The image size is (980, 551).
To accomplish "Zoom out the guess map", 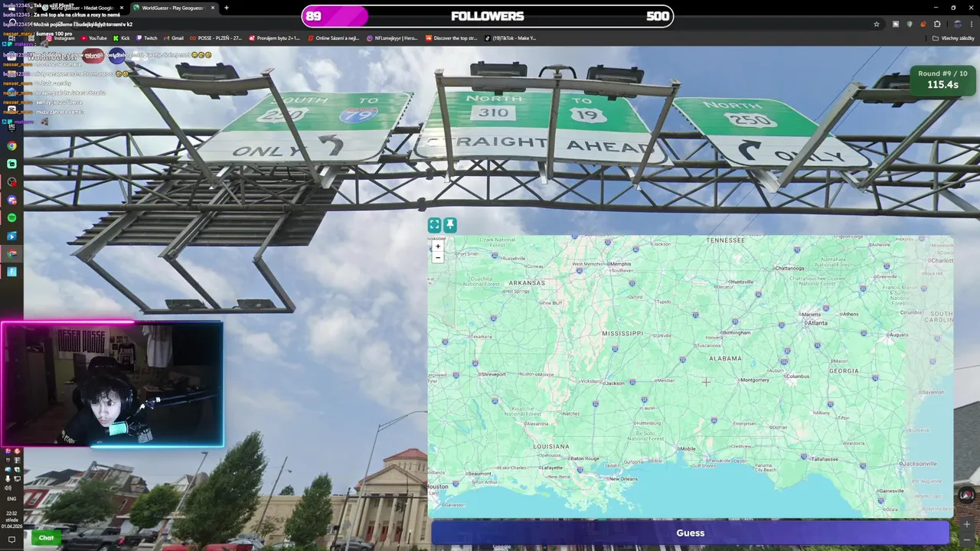I will pos(438,258).
